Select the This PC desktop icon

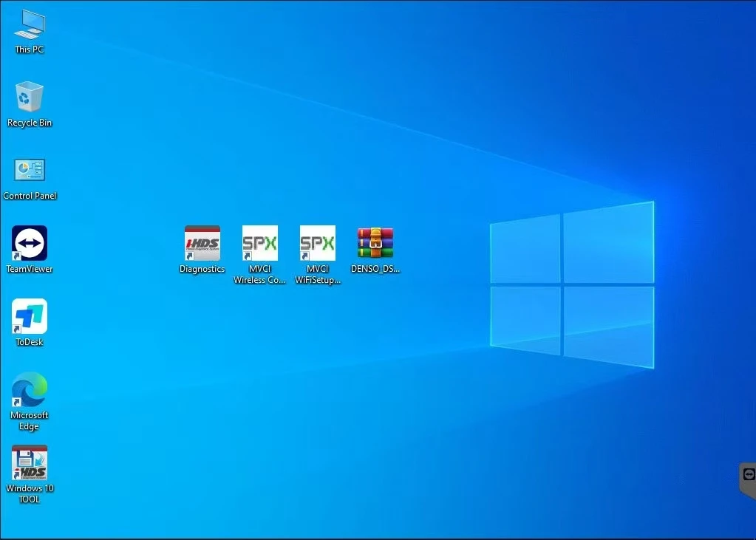(30, 24)
